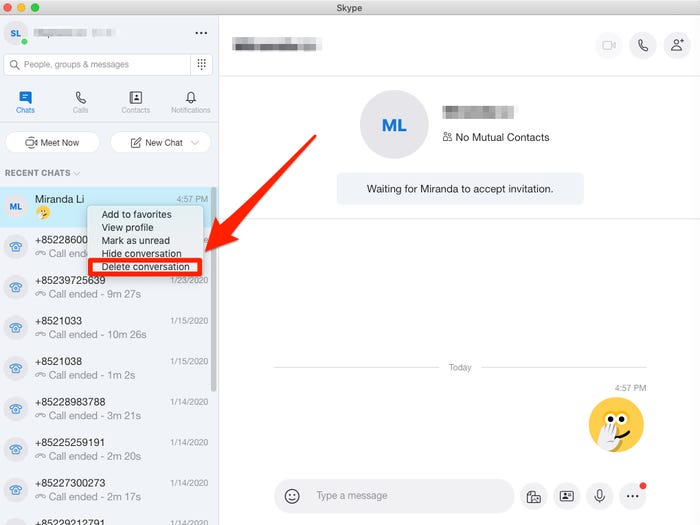Screen dimensions: 700x525
Task: Click phone icon beside +8521033
Action: tap(16, 328)
